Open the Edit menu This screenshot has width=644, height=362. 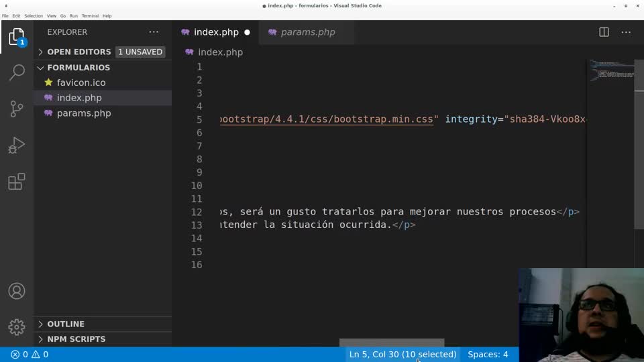[16, 16]
